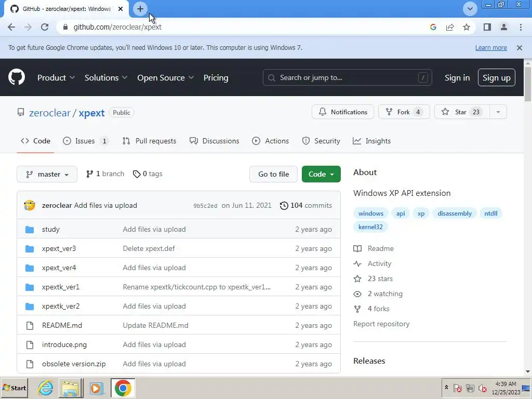Open the 104 commits history
532x399 pixels.
click(x=305, y=206)
